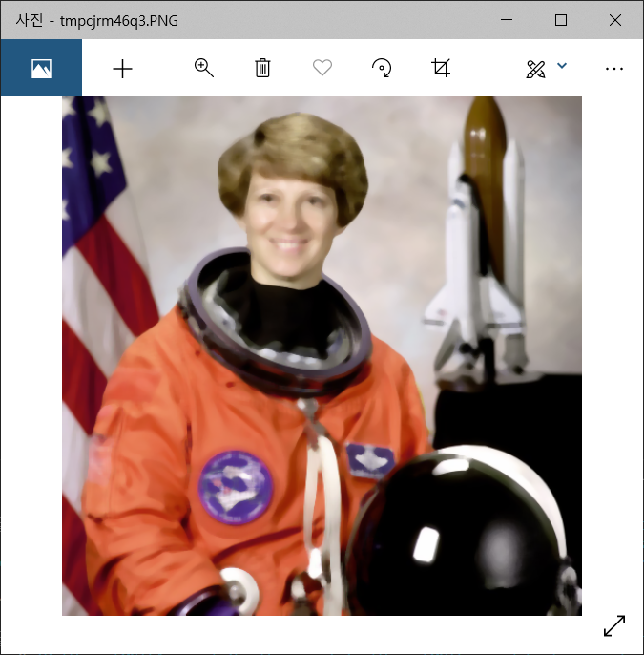The height and width of the screenshot is (655, 644).
Task: Delete the photo with trash icon
Action: pyautogui.click(x=262, y=68)
